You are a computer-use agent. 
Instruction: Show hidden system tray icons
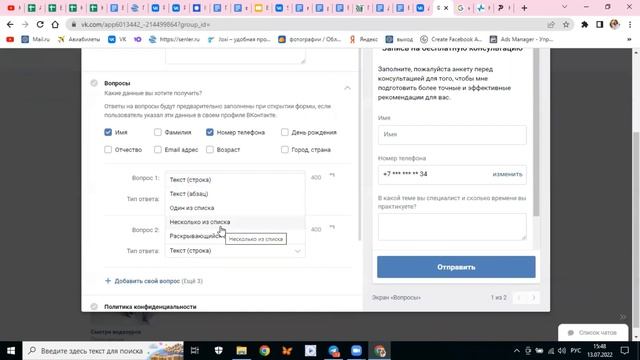(x=516, y=351)
